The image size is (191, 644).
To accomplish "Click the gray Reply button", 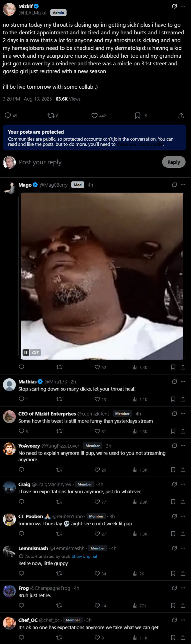I will point(174,162).
